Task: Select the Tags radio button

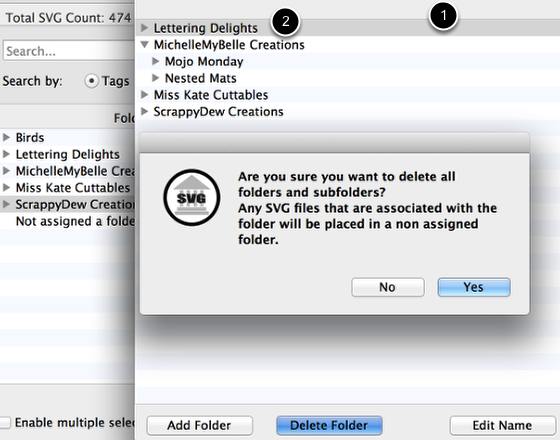Action: pyautogui.click(x=91, y=81)
